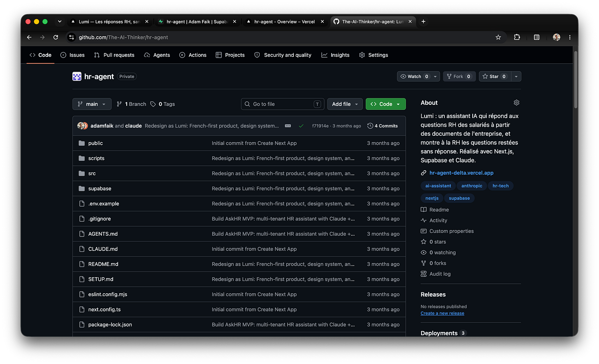Expand the Add file dropdown
This screenshot has height=364, width=599.
pos(345,104)
